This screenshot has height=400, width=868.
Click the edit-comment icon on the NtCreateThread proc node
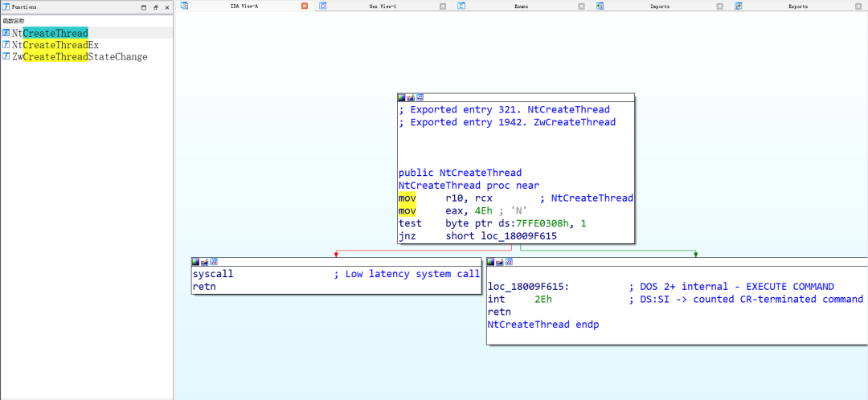[411, 97]
